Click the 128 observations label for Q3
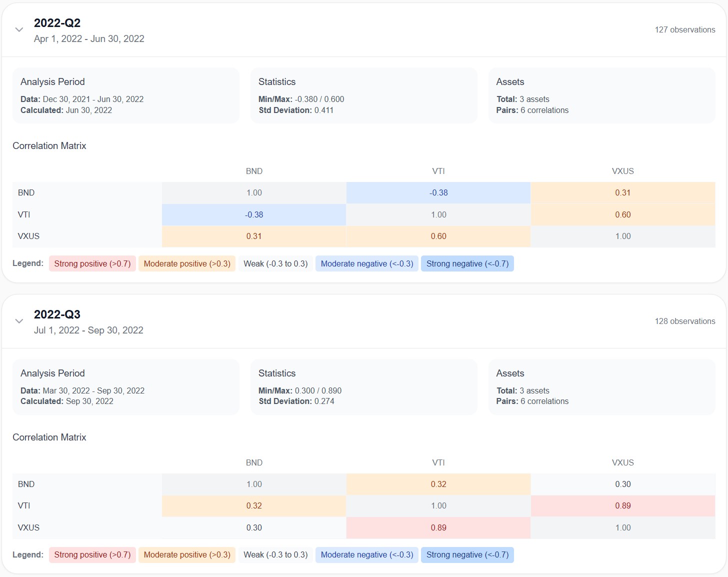 tap(685, 321)
